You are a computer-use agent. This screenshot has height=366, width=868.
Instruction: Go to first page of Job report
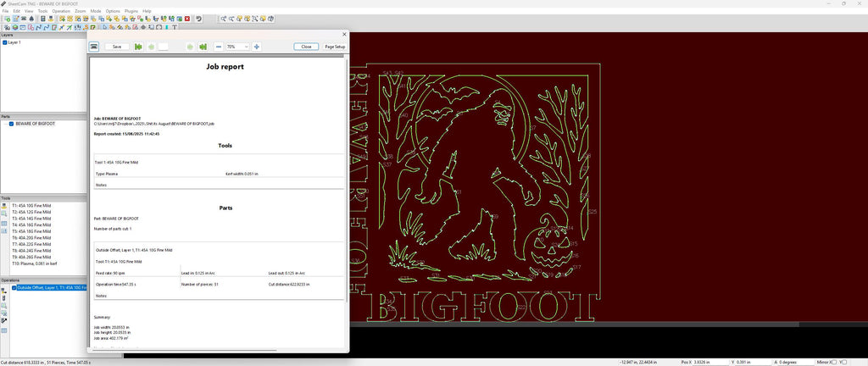(x=138, y=47)
